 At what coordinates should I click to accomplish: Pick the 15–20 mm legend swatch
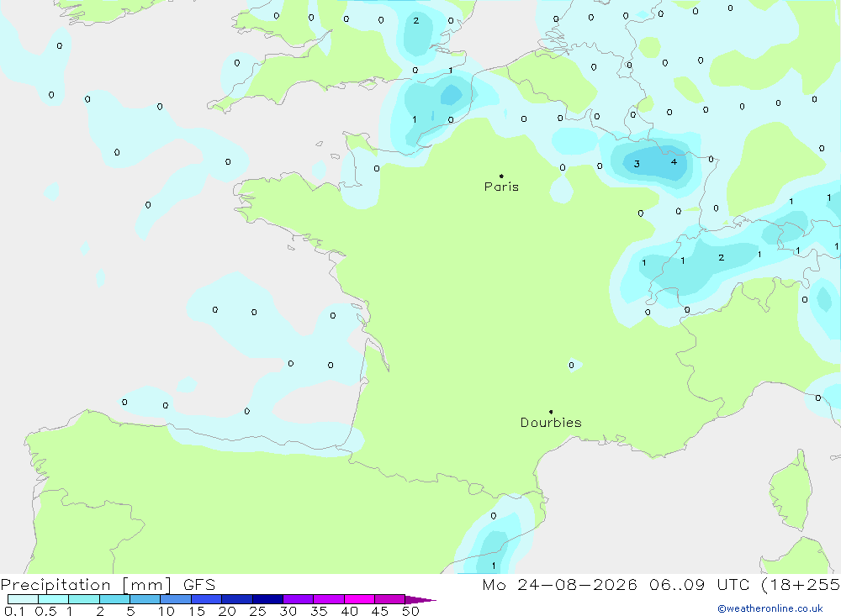(207, 599)
